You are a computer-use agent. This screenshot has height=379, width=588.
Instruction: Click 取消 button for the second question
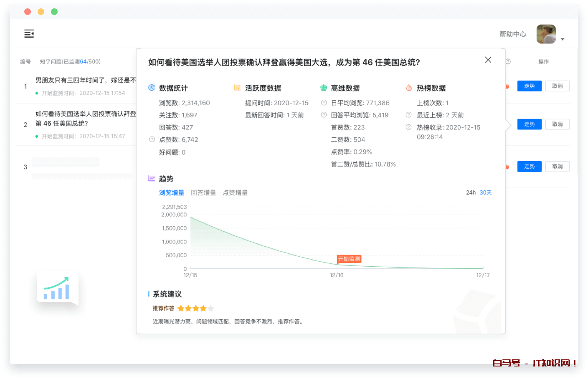click(557, 124)
